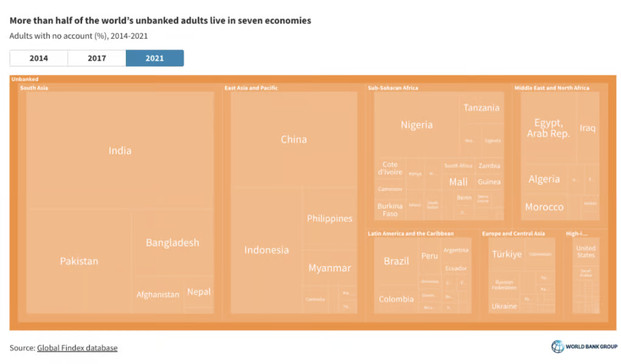
Task: Select the United States tile
Action: 586,252
